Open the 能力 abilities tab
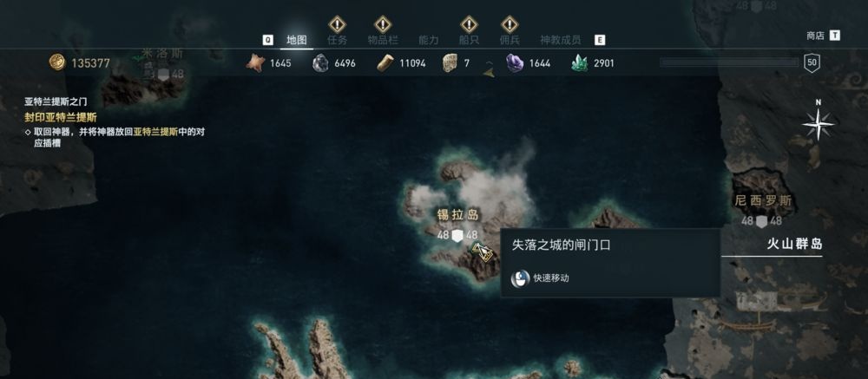Image resolution: width=868 pixels, height=379 pixels. (x=429, y=40)
